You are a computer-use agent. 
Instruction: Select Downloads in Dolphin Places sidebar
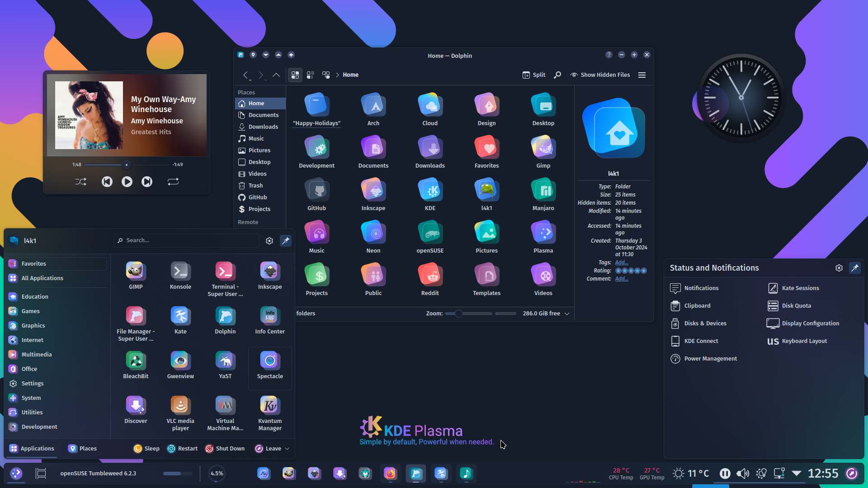pos(260,127)
